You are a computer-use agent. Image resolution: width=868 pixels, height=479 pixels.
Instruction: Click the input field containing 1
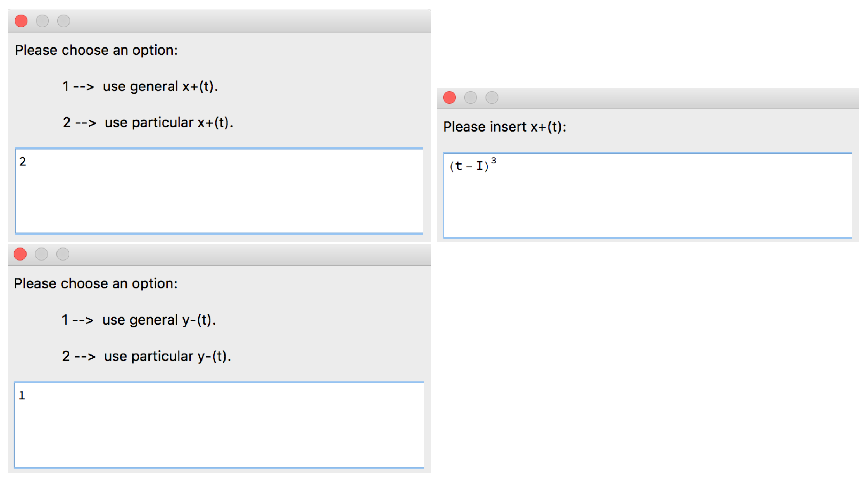(219, 425)
